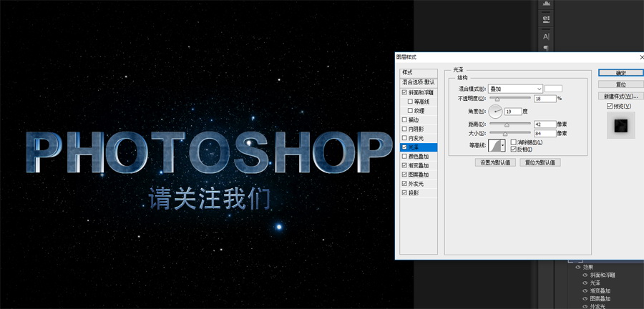This screenshot has width=644, height=309.
Task: Select the 样式 styles list header
Action: click(419, 73)
